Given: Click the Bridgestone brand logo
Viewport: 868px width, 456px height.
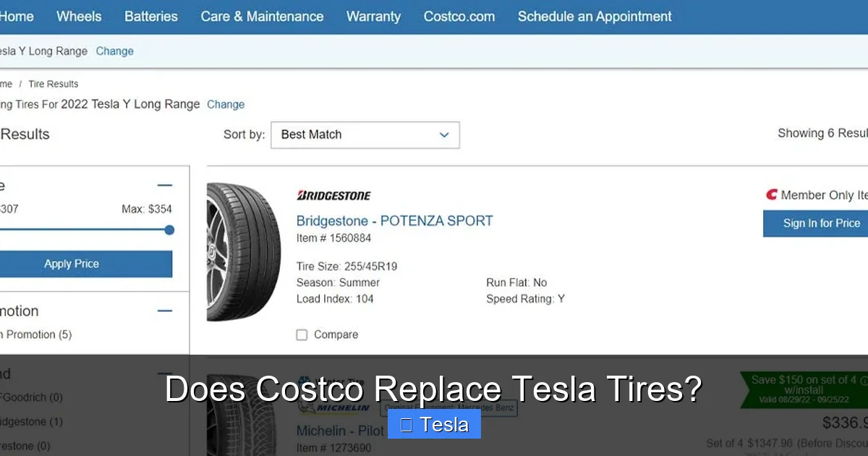Looking at the screenshot, I should [x=333, y=195].
